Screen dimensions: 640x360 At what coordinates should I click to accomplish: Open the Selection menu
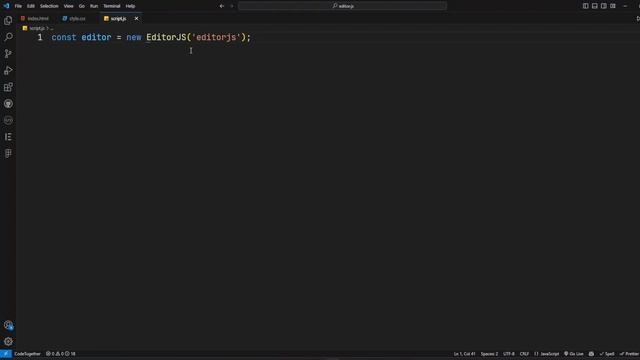point(49,6)
